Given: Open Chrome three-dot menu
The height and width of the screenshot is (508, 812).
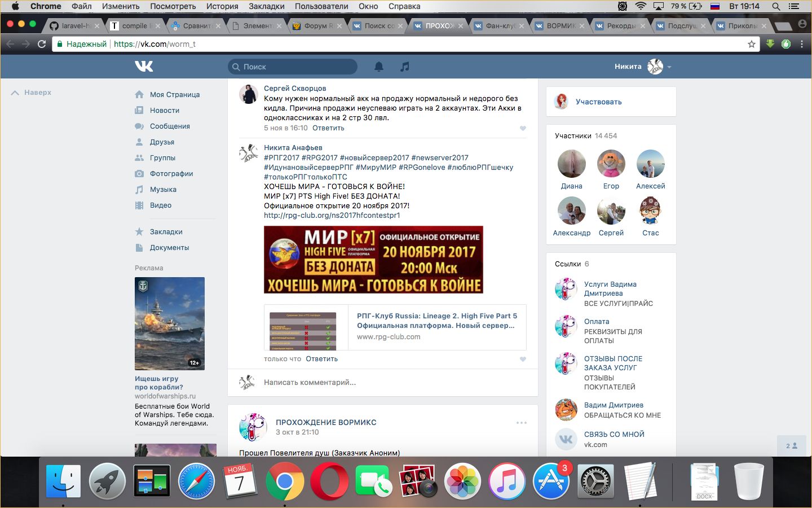Looking at the screenshot, I should tap(802, 44).
